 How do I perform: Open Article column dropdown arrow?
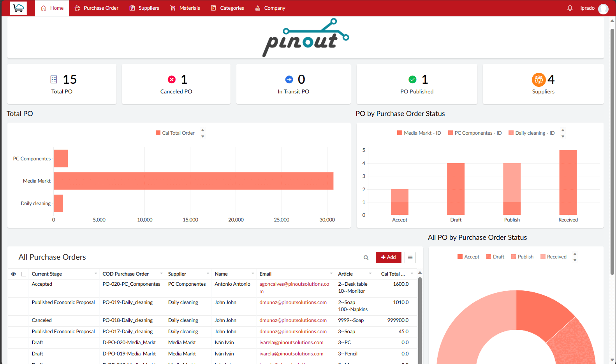pyautogui.click(x=370, y=274)
